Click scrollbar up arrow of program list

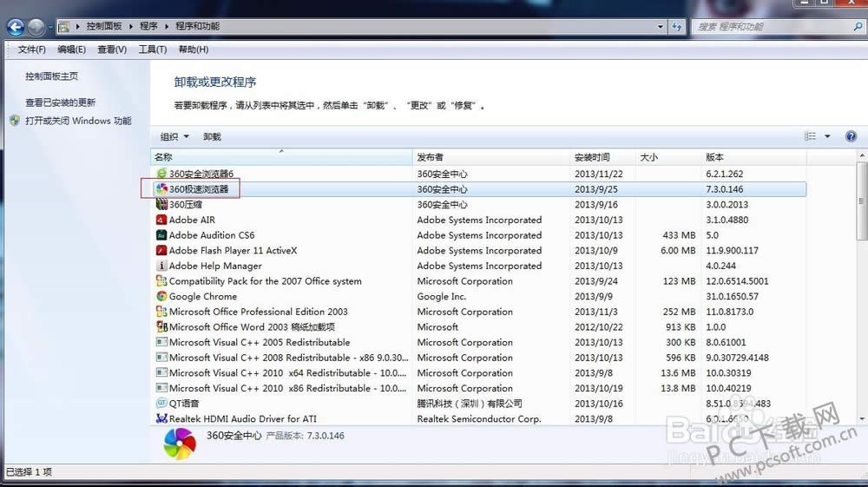[861, 156]
